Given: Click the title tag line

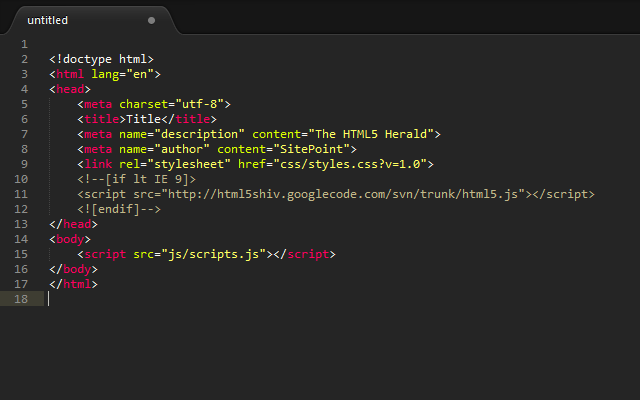Looking at the screenshot, I should 147,119.
